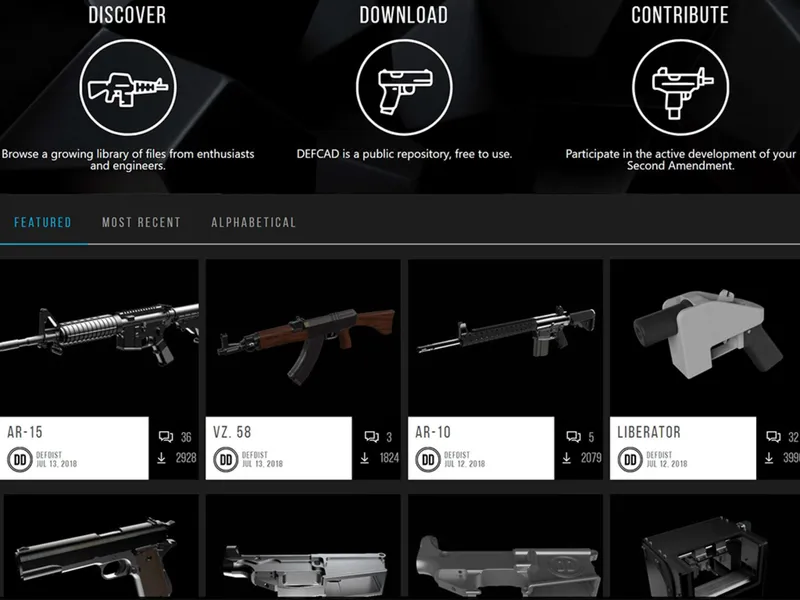The width and height of the screenshot is (800, 600).
Task: Open the 1911 pistol thumbnail in second row
Action: [x=101, y=547]
